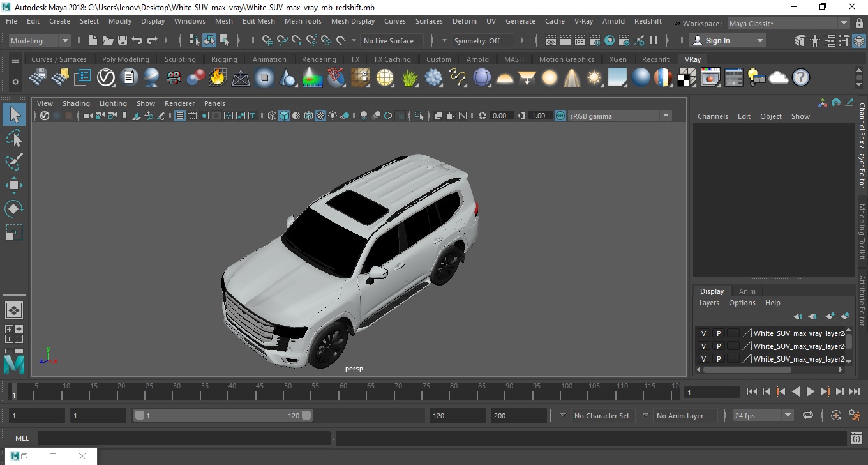The image size is (868, 465).
Task: Activate the Move tool in the toolbox
Action: coord(14,185)
